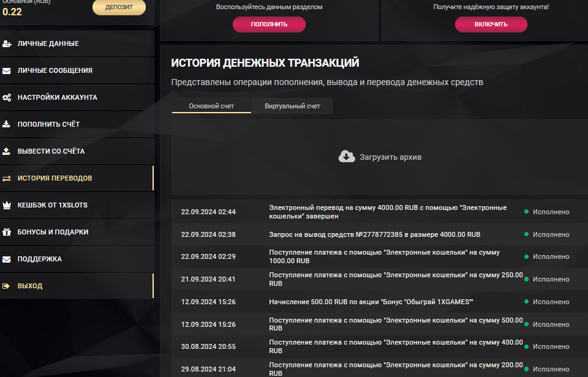
Task: Click the first 12.09.2024 15:26 bonus row date
Action: (208, 302)
